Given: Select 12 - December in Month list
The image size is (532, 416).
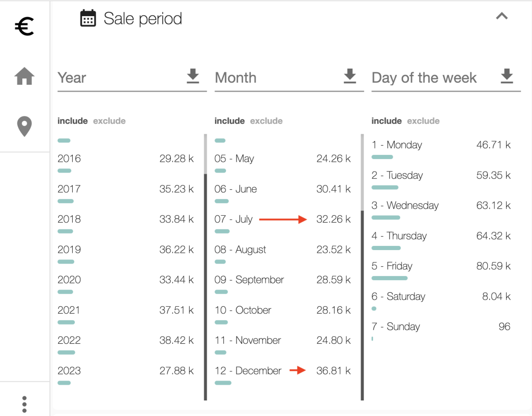Looking at the screenshot, I should (248, 371).
